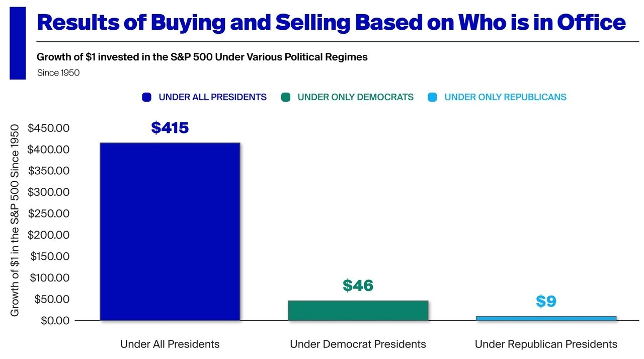Image resolution: width=644 pixels, height=359 pixels.
Task: Click the $450.00 y-axis tick label
Action: [x=49, y=128]
